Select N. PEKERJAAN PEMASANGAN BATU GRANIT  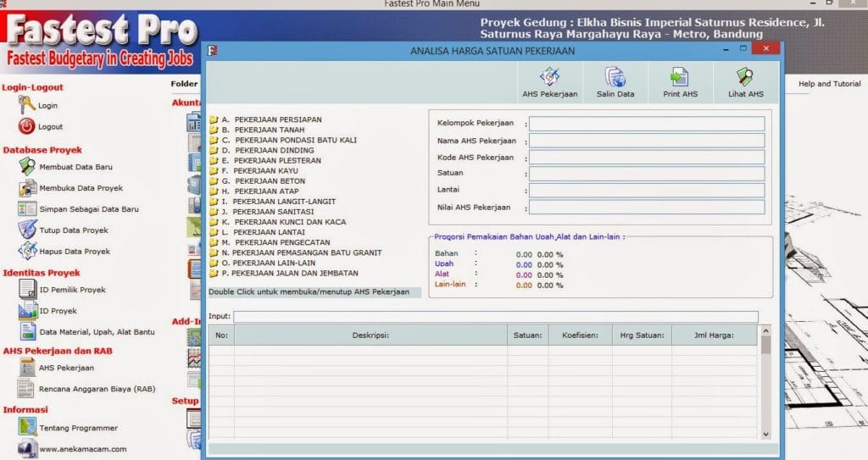(x=302, y=252)
